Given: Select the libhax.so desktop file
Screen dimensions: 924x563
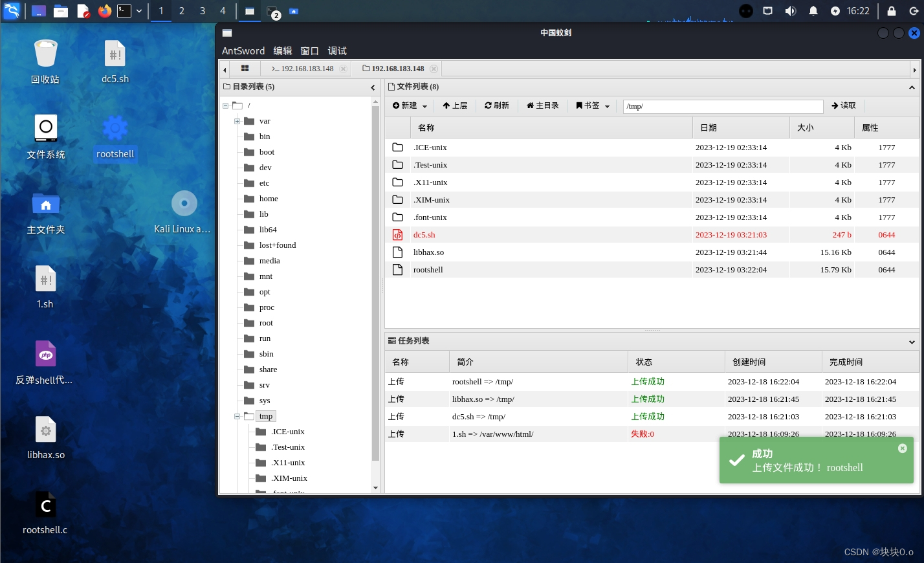Looking at the screenshot, I should (45, 437).
